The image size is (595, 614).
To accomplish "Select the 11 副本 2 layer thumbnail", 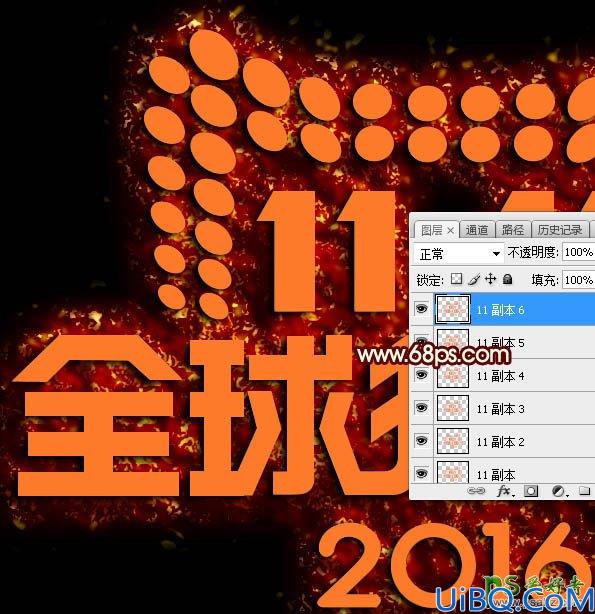I will click(453, 441).
